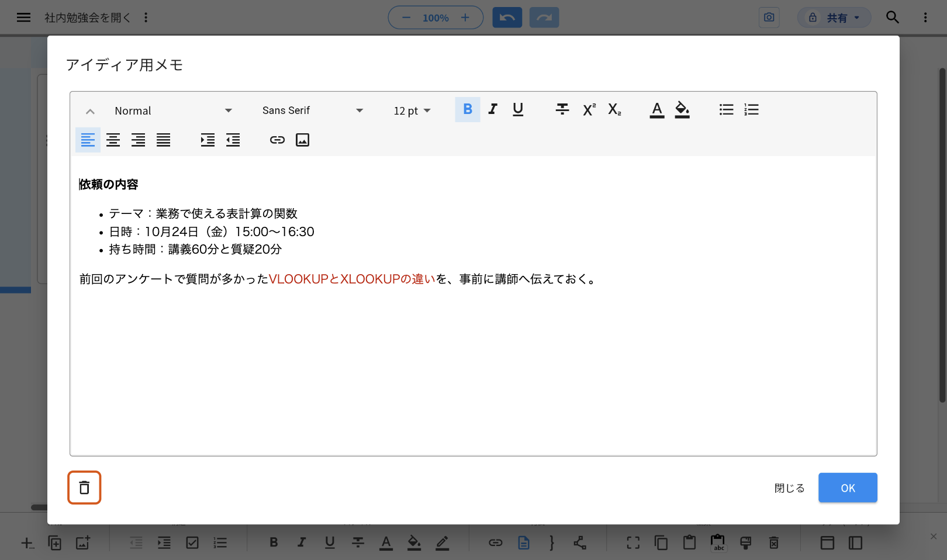Click the document title 社内勉強会を開く
947x560 pixels.
(88, 18)
